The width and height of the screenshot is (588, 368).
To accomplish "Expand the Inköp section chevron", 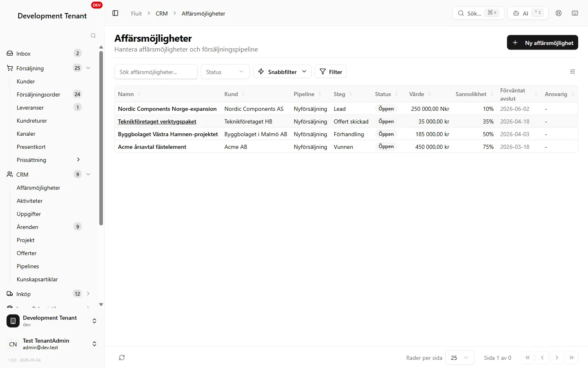I will tap(88, 294).
